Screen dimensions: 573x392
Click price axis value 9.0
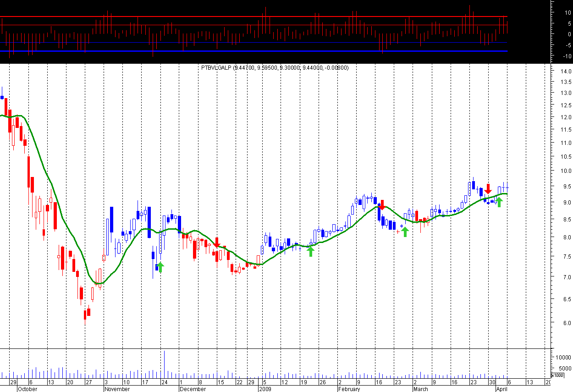point(567,203)
